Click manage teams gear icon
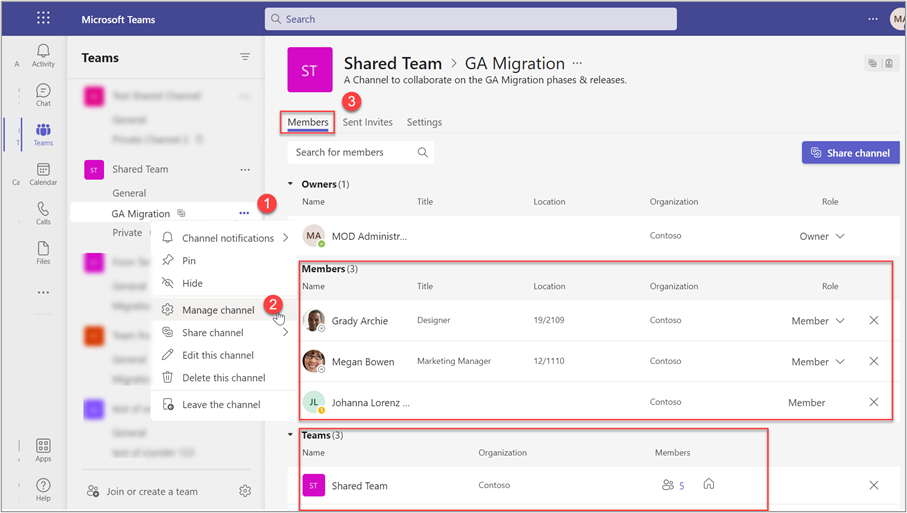The height and width of the screenshot is (513, 907). (x=245, y=491)
